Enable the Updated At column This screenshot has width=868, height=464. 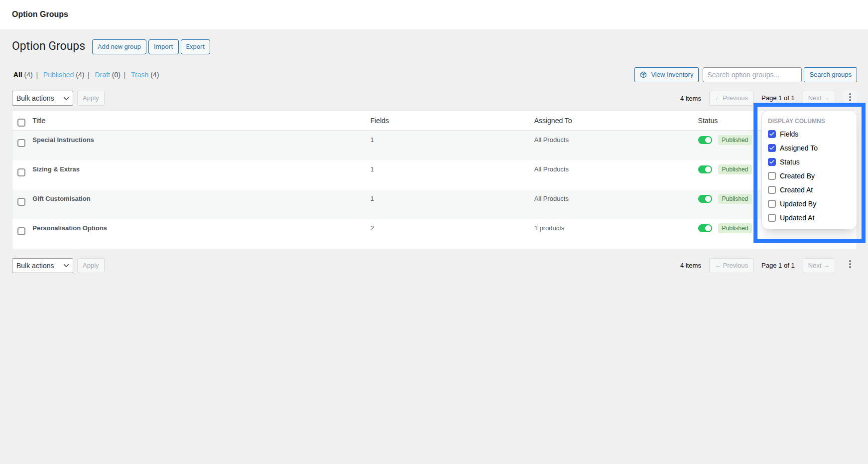772,218
